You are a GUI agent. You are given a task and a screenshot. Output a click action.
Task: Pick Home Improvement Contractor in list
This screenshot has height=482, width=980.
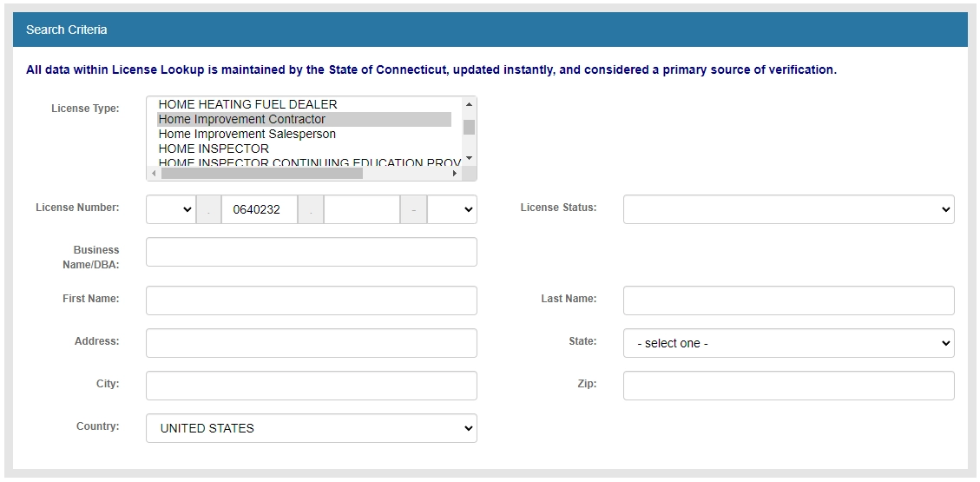(x=242, y=119)
